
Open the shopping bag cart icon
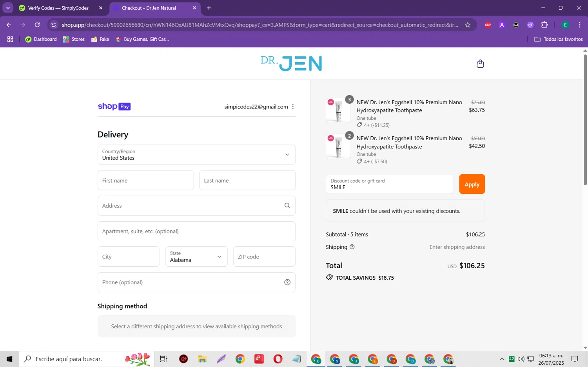(x=480, y=64)
